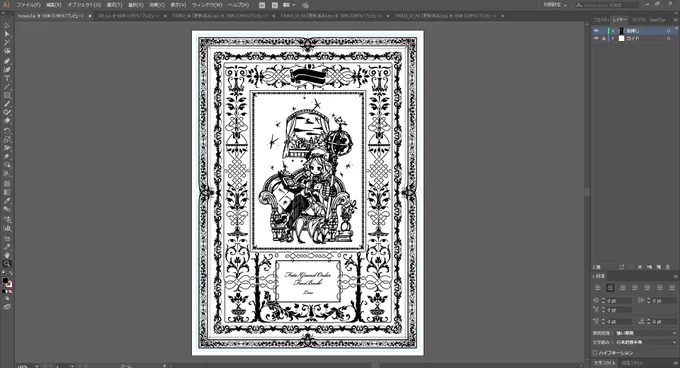
Task: Select the Pen tool
Action: click(x=7, y=61)
